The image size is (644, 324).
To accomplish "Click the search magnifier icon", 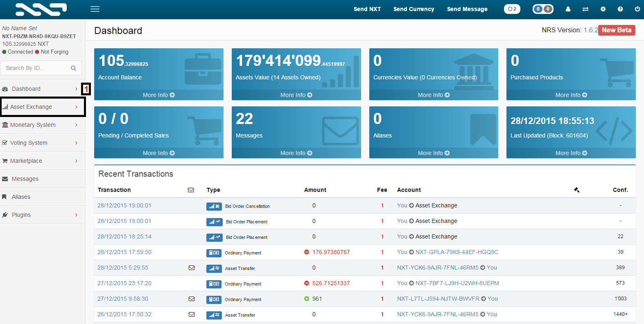I will coord(74,68).
